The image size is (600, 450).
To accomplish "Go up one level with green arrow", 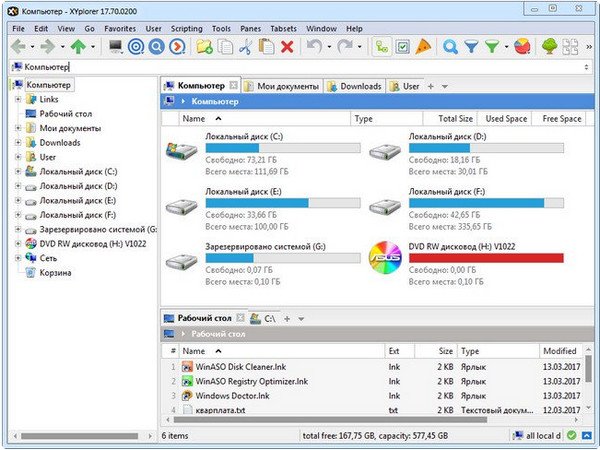I will (78, 47).
